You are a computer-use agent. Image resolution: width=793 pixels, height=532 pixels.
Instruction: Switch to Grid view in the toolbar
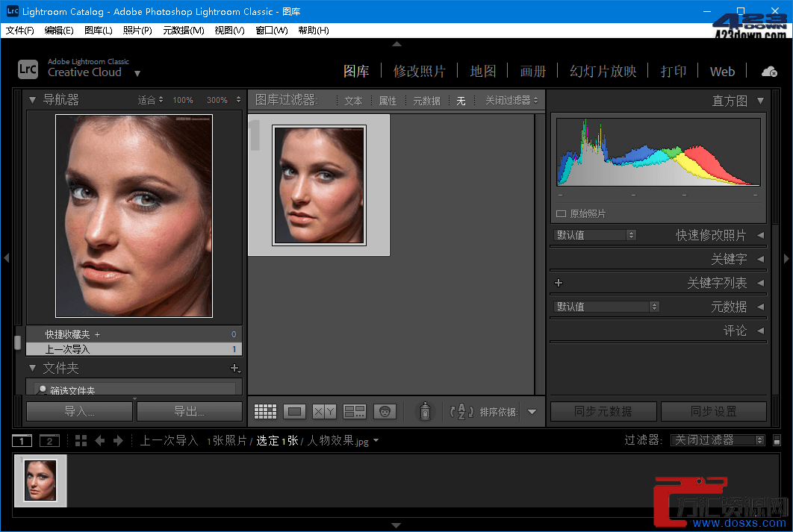pyautogui.click(x=265, y=411)
